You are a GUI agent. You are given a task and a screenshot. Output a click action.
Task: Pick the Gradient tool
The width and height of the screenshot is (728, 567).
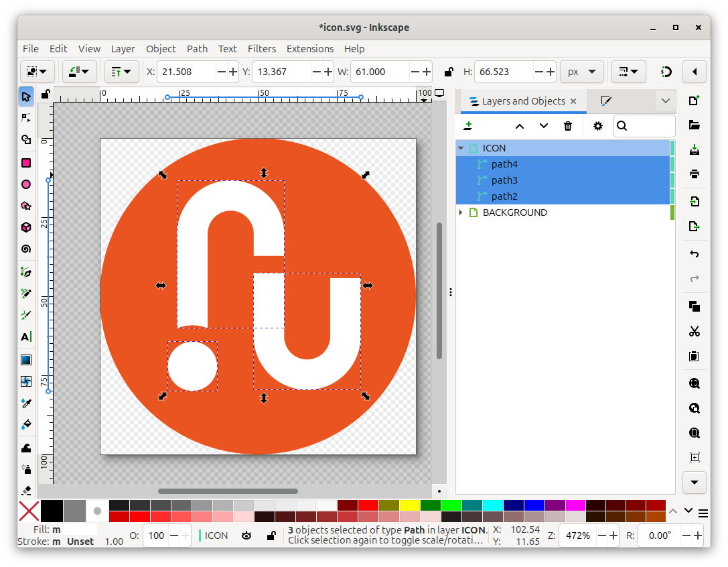tap(26, 360)
